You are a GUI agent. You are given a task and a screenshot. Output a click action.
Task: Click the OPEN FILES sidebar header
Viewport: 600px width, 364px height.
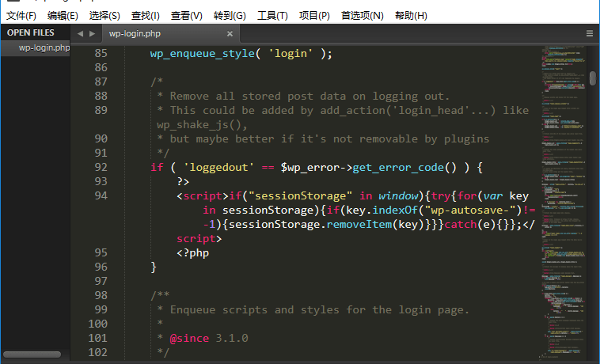[31, 33]
